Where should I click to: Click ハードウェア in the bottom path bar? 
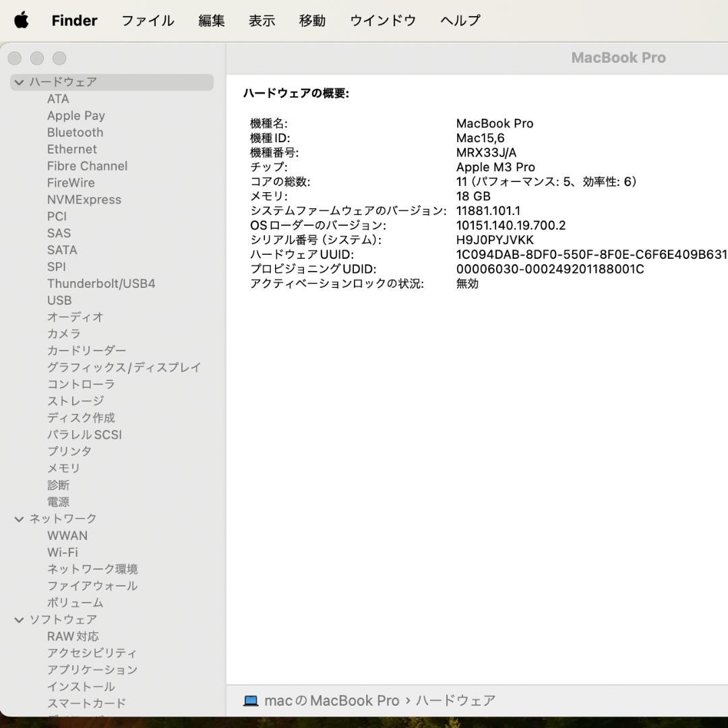click(456, 700)
